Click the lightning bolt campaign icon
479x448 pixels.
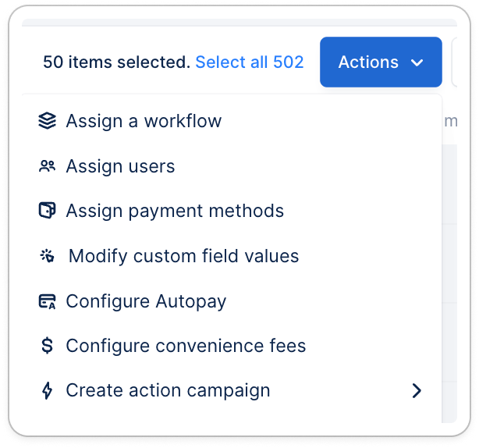(47, 390)
